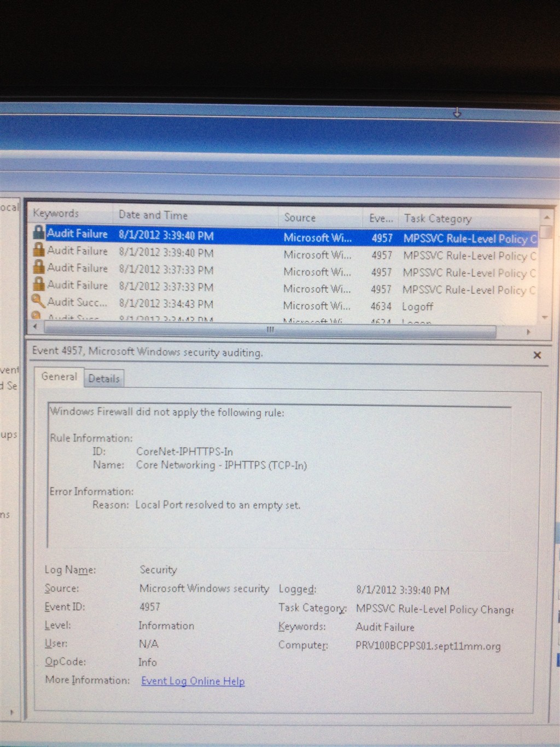This screenshot has width=560, height=747.
Task: Open the Event Log Online Help link
Action: [192, 681]
